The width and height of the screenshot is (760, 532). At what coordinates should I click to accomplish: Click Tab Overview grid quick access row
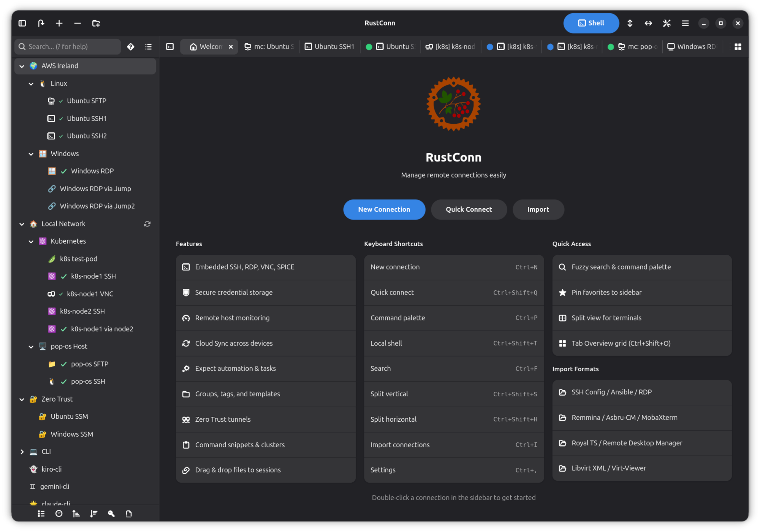[x=642, y=344]
